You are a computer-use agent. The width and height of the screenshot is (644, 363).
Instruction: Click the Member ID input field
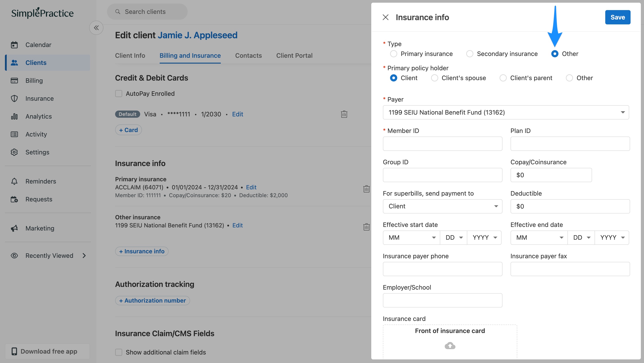[x=442, y=144]
